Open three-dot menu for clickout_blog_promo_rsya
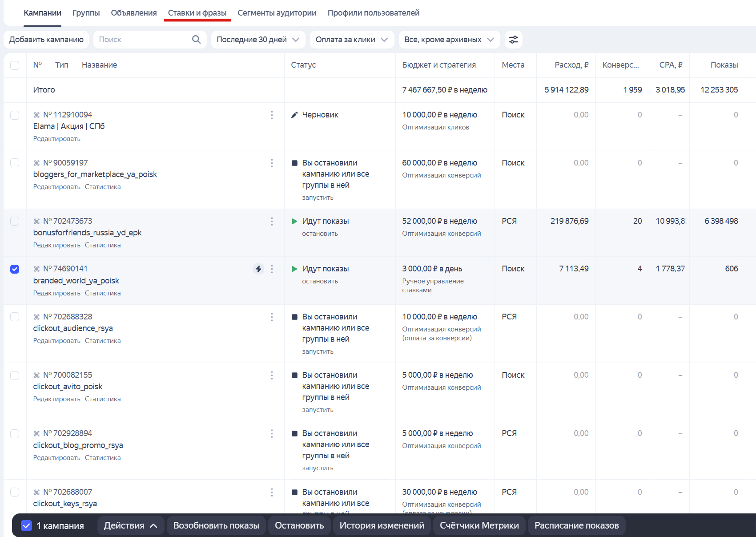Viewport: 756px width, 537px height. tap(272, 434)
